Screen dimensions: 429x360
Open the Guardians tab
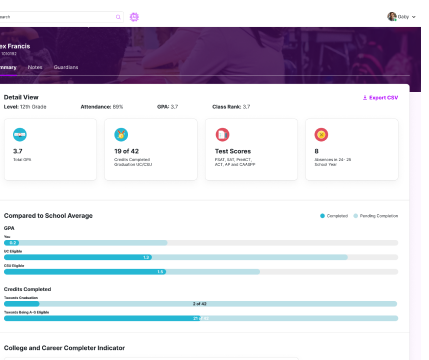coord(66,67)
